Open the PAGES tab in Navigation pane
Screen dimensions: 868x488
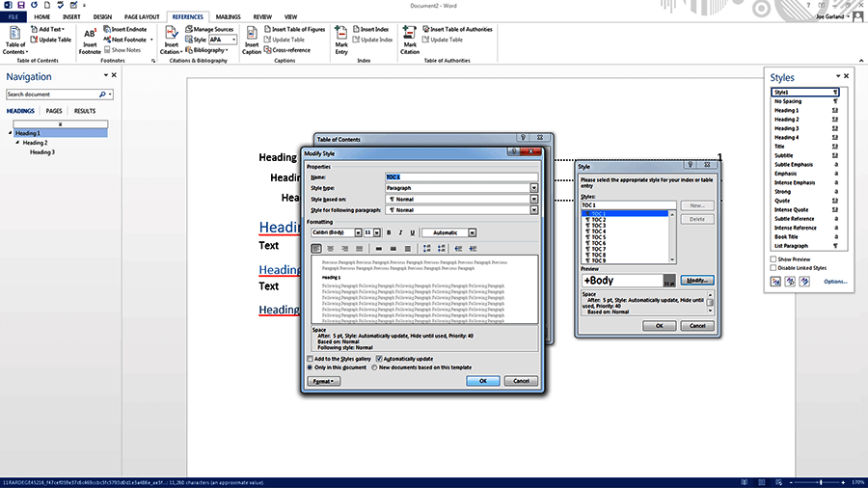(54, 111)
